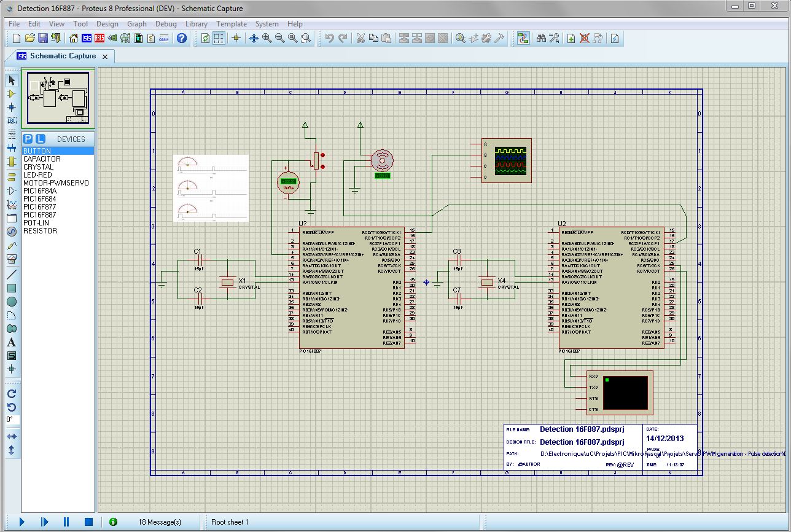Zoom to a selected area icon
The image size is (791, 532).
coord(306,38)
